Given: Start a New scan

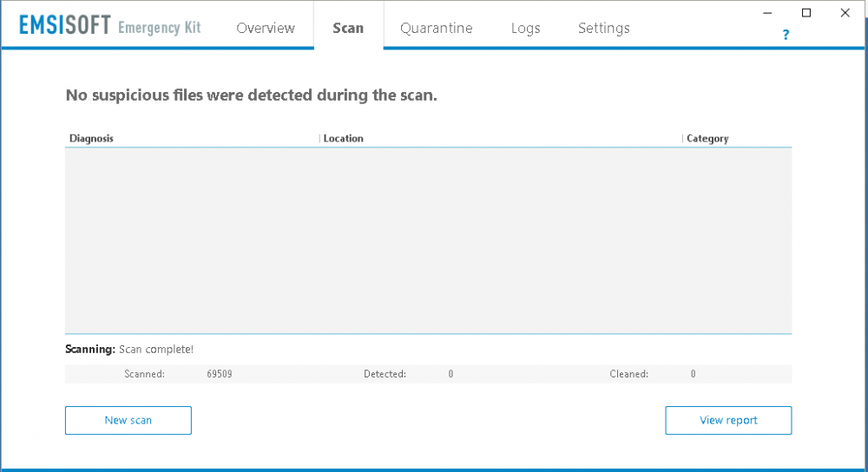Looking at the screenshot, I should pyautogui.click(x=128, y=421).
